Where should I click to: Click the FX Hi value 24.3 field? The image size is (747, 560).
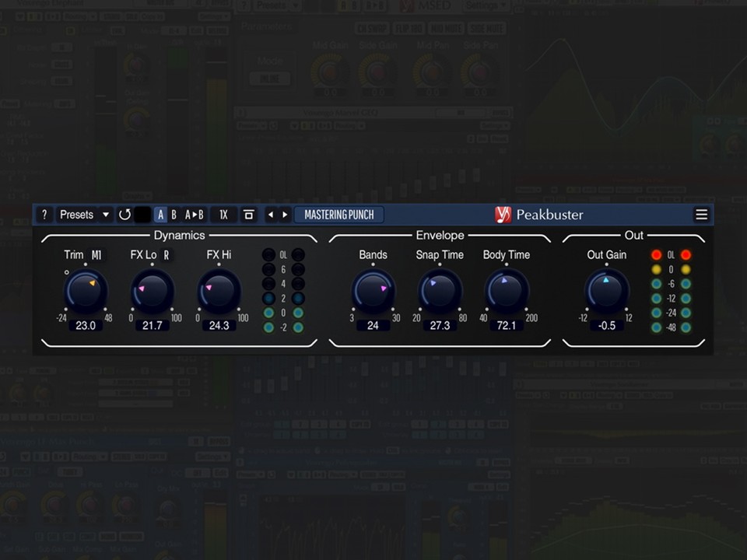pos(219,326)
